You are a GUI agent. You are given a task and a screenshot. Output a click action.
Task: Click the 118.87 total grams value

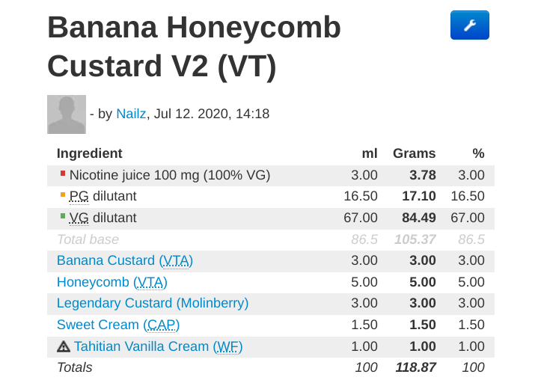click(415, 367)
